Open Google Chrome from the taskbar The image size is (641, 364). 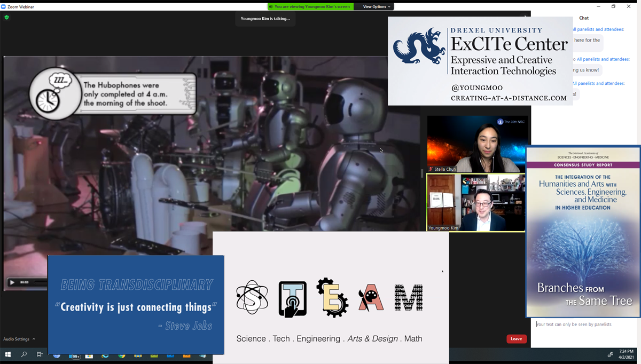(x=122, y=355)
